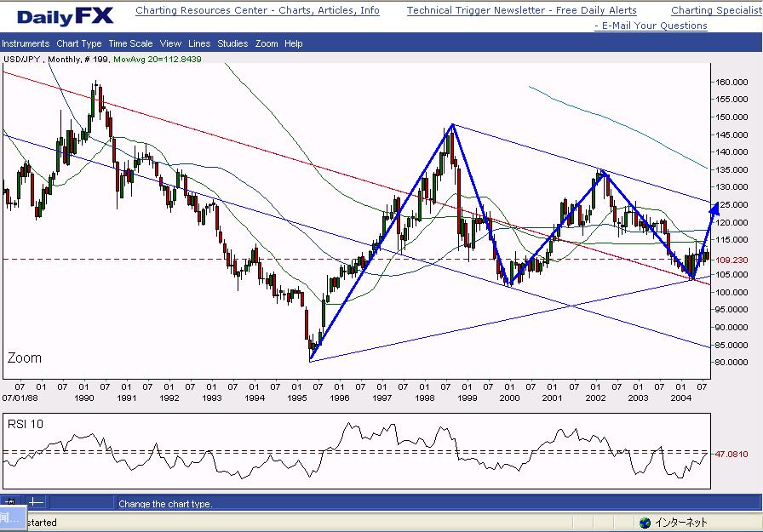This screenshot has height=532, width=763.
Task: Follow the Technical Trigger Newsletter link
Action: tap(521, 11)
